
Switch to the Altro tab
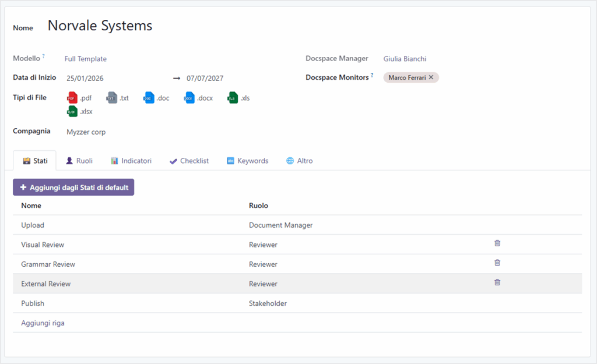[x=299, y=161]
